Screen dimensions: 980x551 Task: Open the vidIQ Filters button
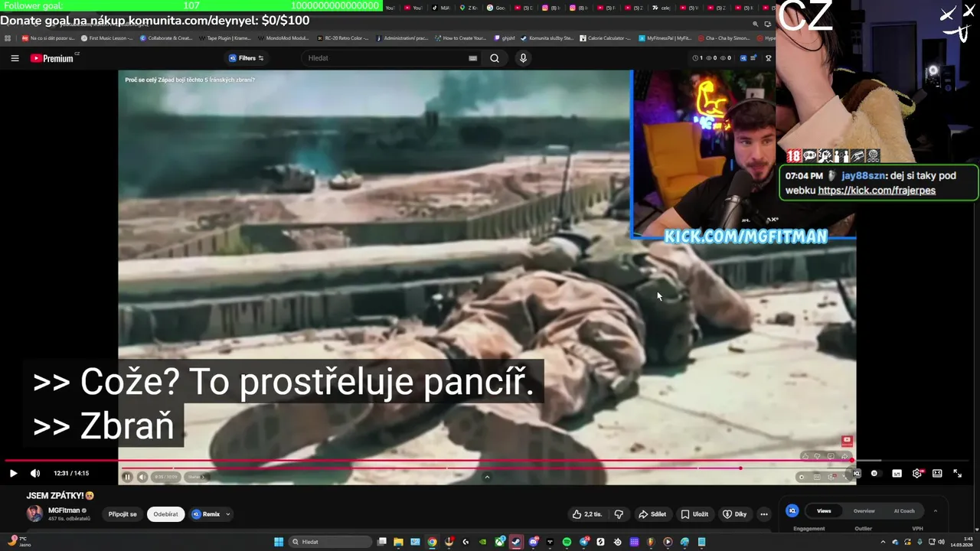(247, 58)
